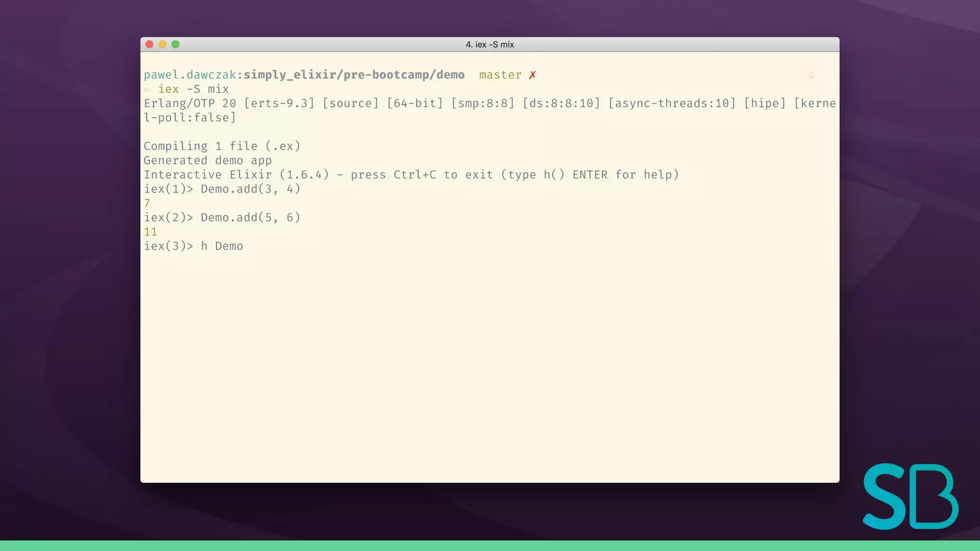Click the simply_elixir/pre-bootcamp/demo path

(354, 75)
